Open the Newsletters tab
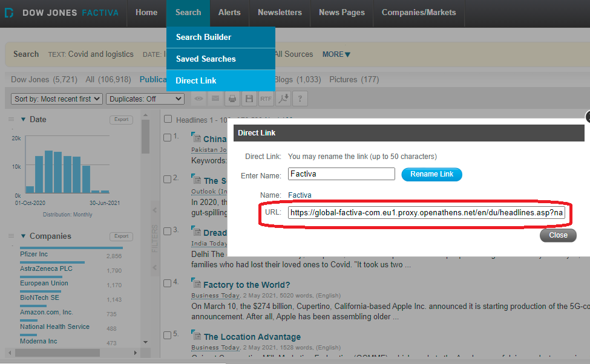590x364 pixels. coord(280,12)
